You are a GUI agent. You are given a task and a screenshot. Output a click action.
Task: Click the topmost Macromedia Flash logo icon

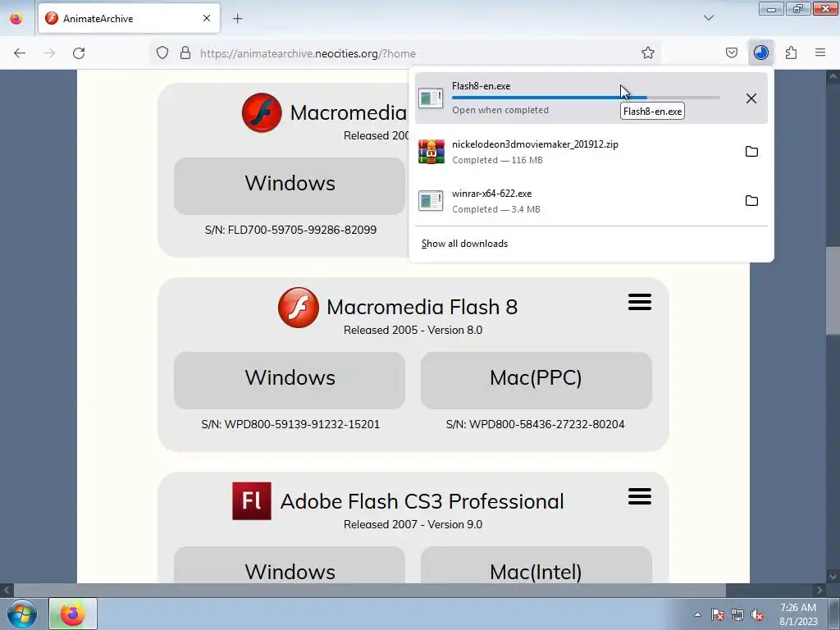(x=262, y=112)
